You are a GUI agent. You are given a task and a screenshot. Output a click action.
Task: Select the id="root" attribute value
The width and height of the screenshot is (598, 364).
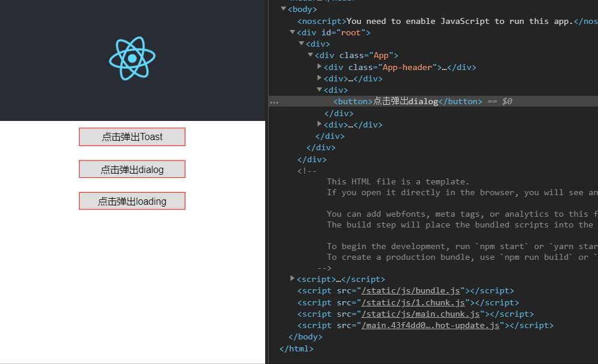(x=351, y=32)
